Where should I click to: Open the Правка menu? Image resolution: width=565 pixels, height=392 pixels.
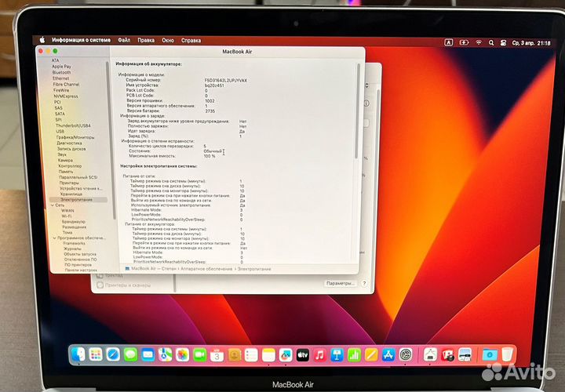(x=146, y=40)
